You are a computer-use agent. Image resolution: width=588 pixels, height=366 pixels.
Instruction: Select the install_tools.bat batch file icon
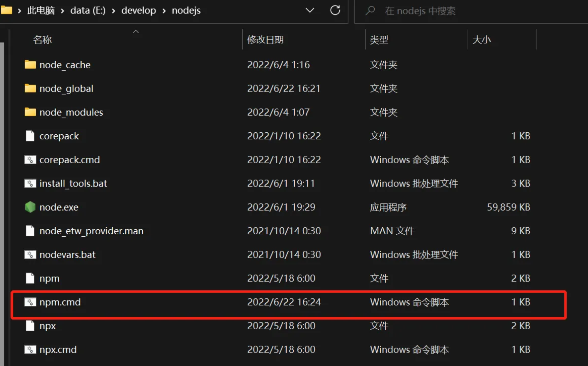(x=30, y=184)
